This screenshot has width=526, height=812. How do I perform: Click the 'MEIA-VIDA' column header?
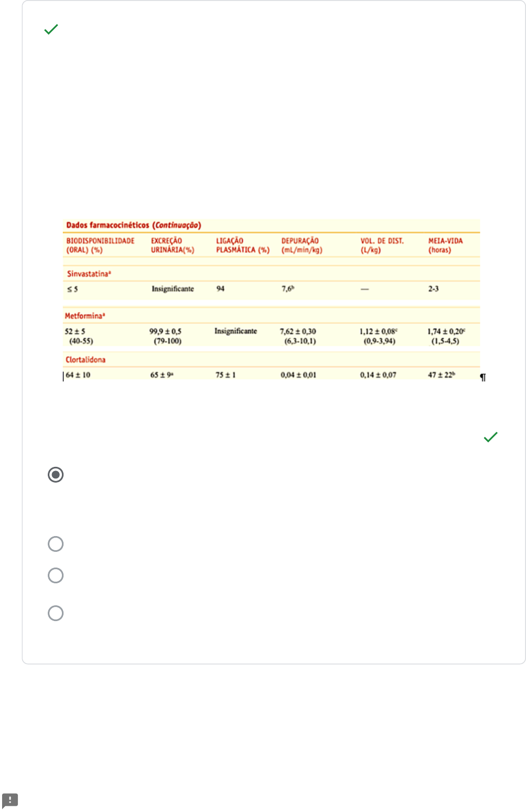click(445, 245)
